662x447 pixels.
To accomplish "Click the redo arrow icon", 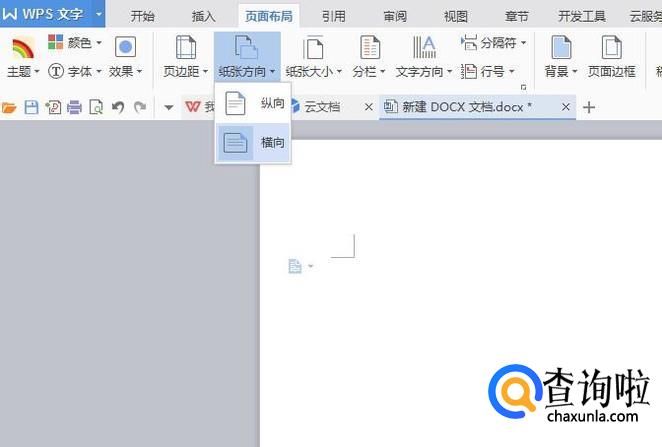I will tap(140, 108).
